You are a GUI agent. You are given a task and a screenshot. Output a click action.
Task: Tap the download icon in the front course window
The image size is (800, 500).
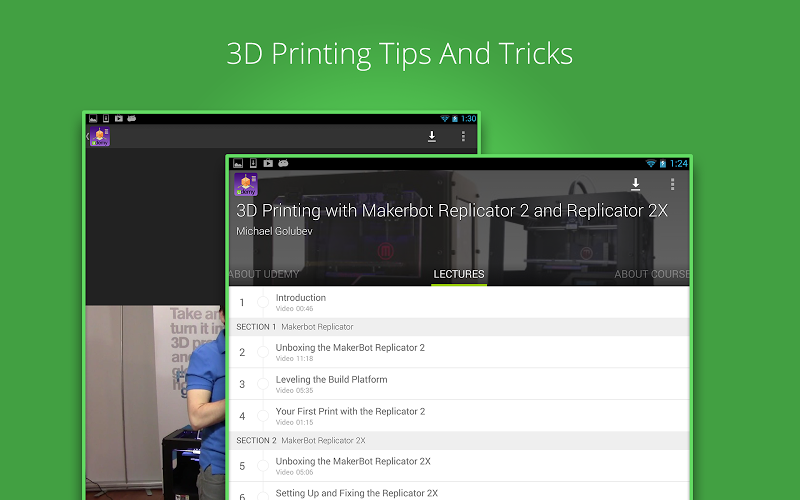(635, 184)
